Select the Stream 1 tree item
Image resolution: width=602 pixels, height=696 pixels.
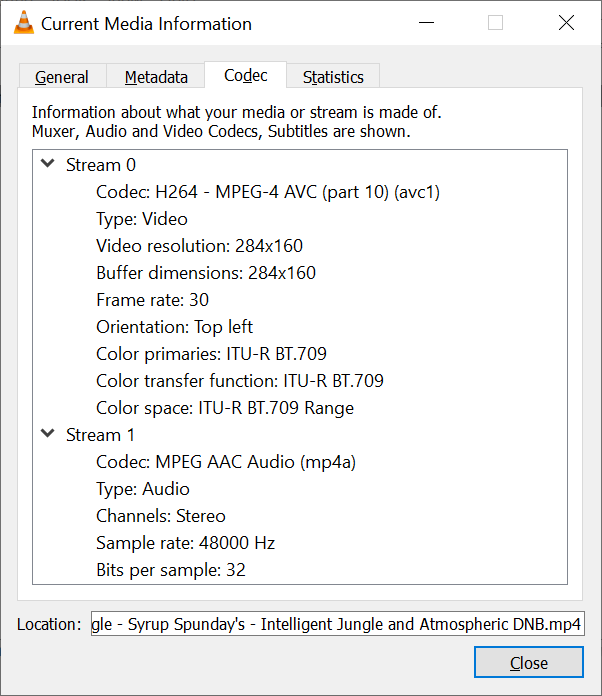[x=100, y=435]
